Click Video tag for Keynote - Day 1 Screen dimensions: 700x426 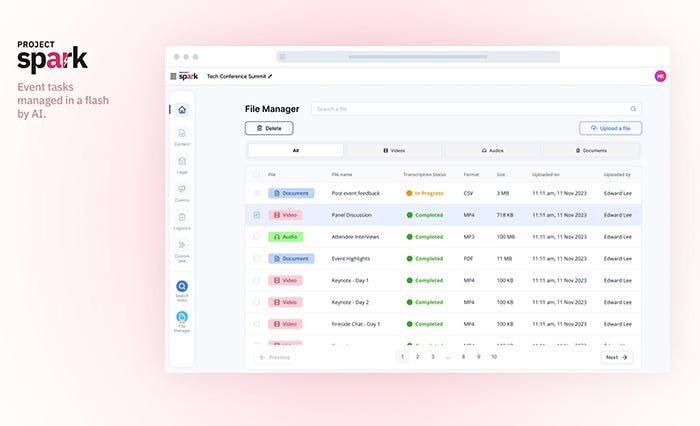pyautogui.click(x=285, y=280)
